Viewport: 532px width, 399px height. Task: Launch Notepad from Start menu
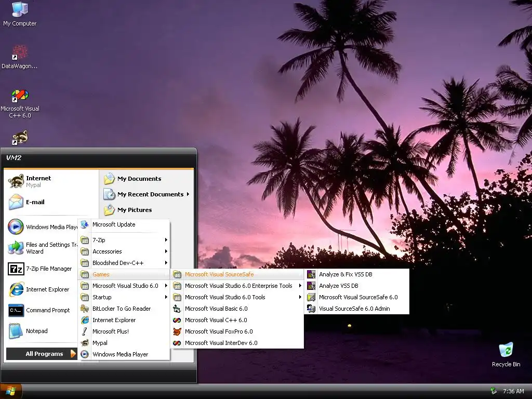click(42, 331)
